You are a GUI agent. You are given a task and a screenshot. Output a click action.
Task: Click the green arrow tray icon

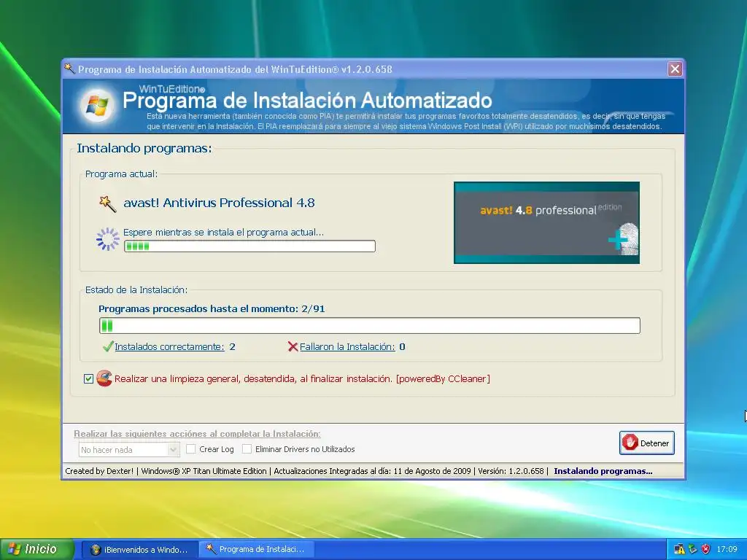[x=693, y=549]
